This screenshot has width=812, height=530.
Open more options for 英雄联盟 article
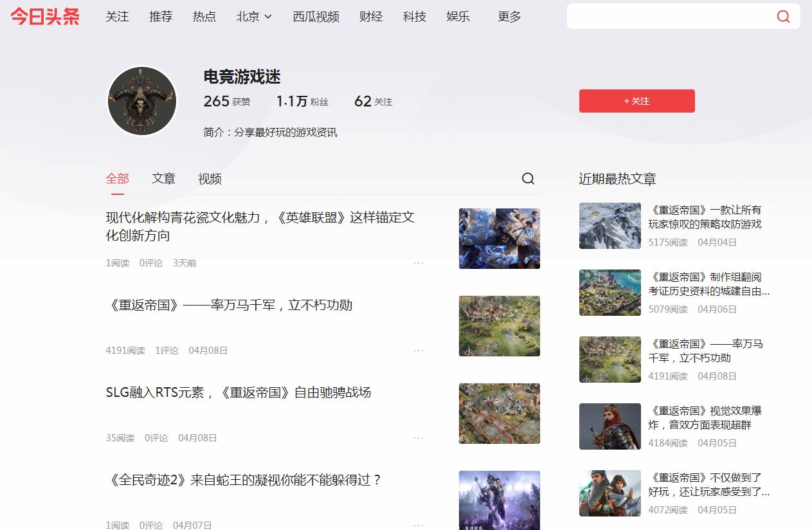pyautogui.click(x=419, y=263)
